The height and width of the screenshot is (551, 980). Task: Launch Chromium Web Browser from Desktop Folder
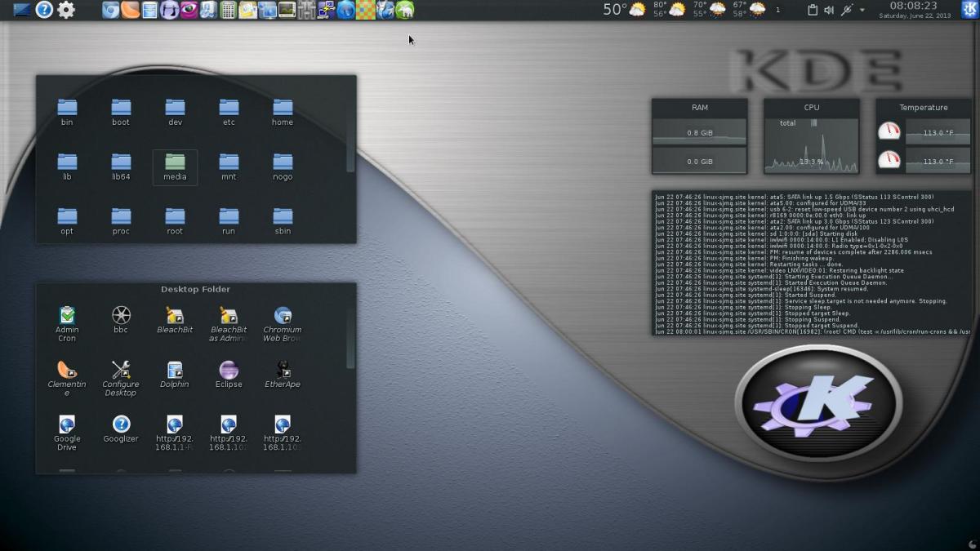coord(283,324)
